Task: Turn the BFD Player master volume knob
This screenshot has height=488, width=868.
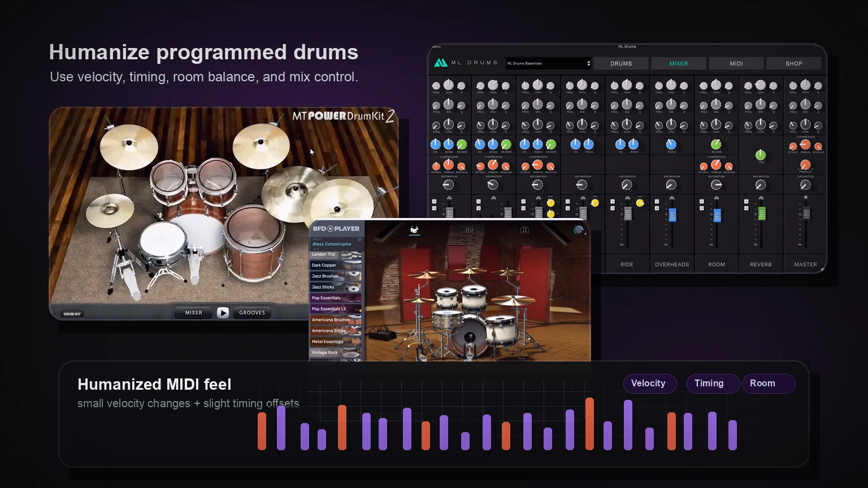Action: [x=578, y=230]
